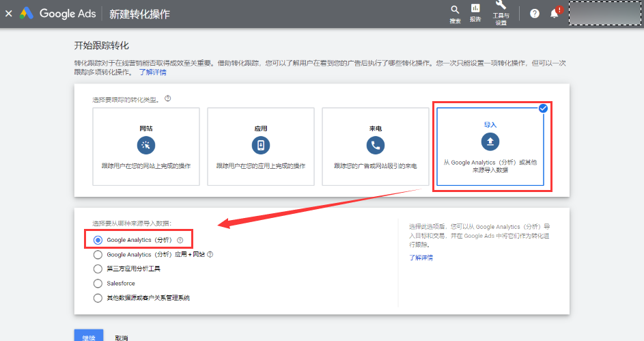Image resolution: width=644 pixels, height=341 pixels.
Task: Click the blue 继续 button
Action: pos(89,336)
